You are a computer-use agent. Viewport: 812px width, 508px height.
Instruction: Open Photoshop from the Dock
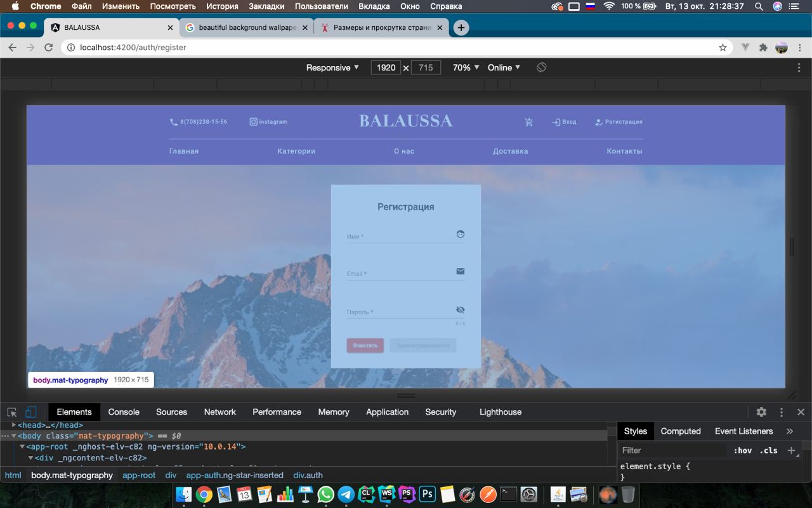pos(427,494)
